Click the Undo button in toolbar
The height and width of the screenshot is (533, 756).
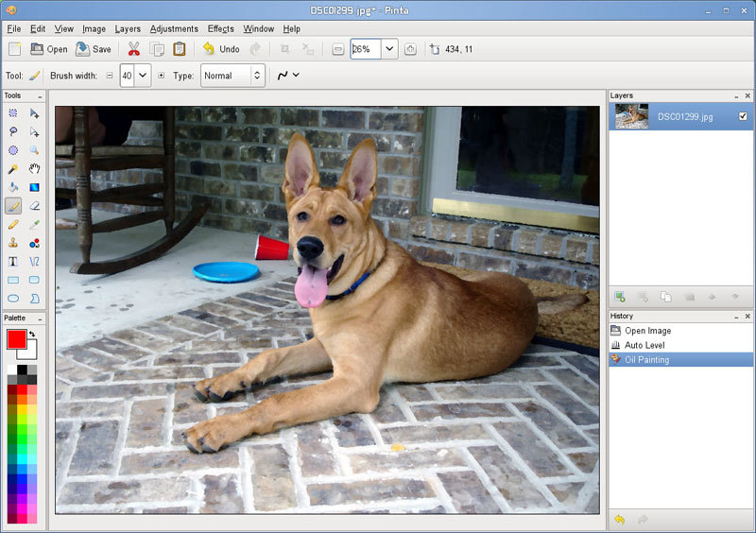click(x=220, y=49)
